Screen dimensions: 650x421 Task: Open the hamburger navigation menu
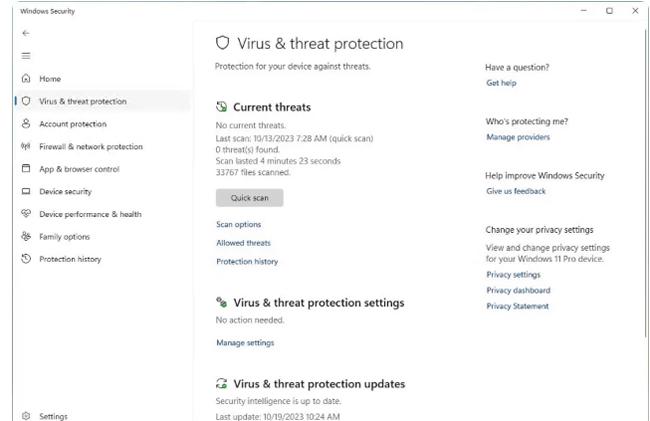pyautogui.click(x=26, y=56)
